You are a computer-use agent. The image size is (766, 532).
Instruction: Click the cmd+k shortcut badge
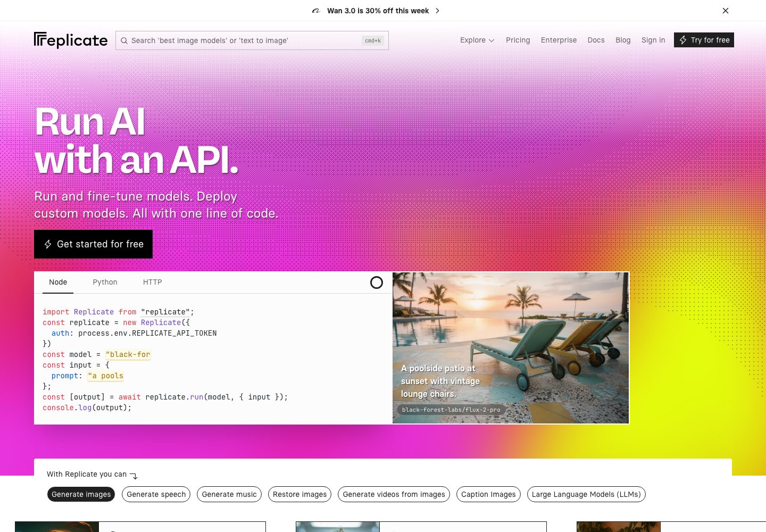[373, 40]
